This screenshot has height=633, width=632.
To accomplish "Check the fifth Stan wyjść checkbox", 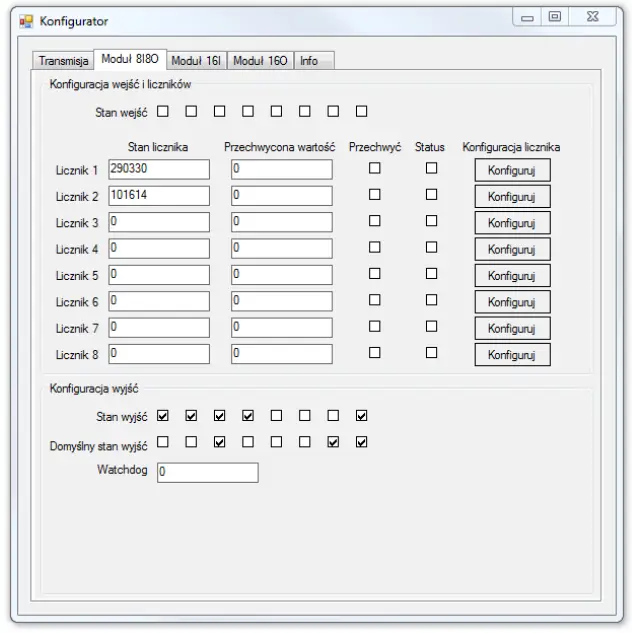I will point(276,415).
